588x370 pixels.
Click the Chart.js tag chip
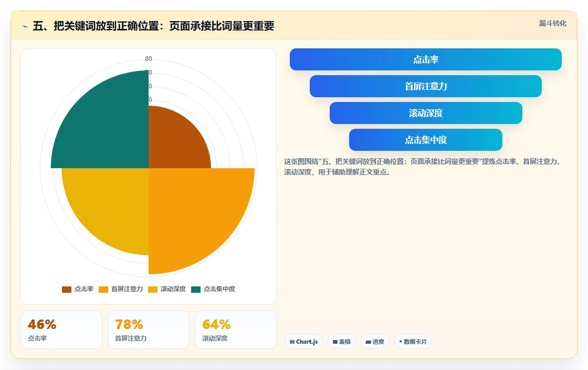[x=303, y=342]
